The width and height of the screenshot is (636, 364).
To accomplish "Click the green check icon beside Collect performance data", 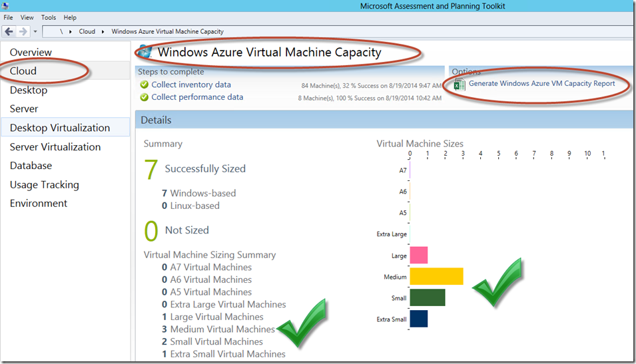I will pos(144,97).
